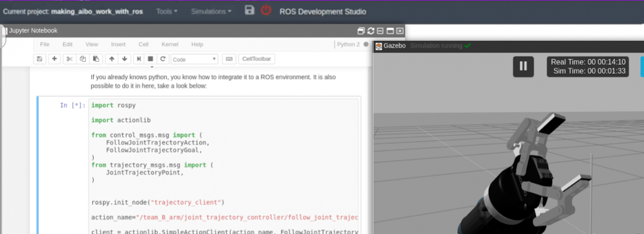Click the cyan button at Gazebo's right edge
The width and height of the screenshot is (644, 234).
tap(642, 67)
